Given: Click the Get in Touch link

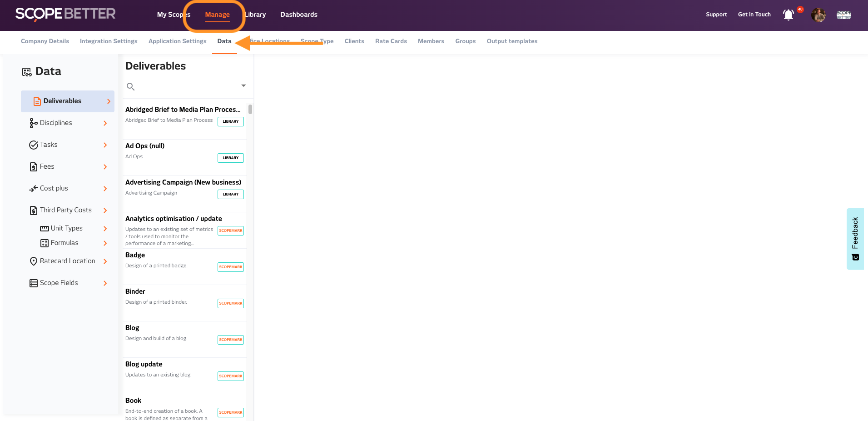Looking at the screenshot, I should [754, 15].
